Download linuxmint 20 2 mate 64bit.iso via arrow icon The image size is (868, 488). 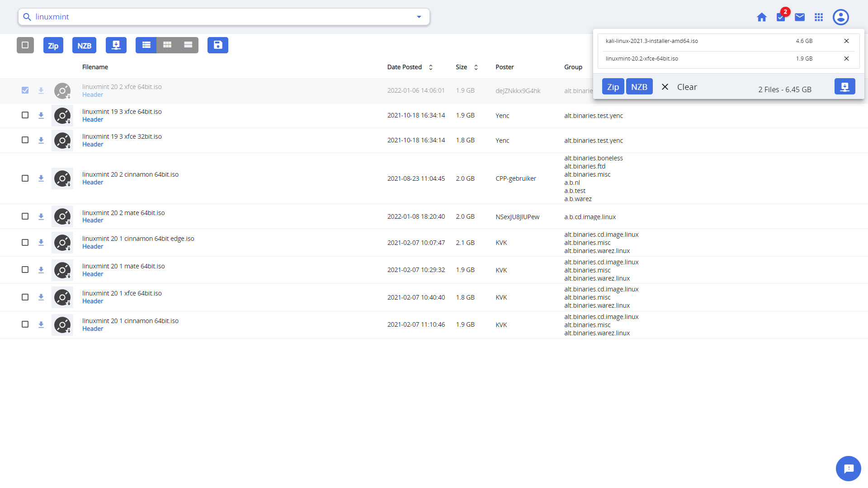41,217
